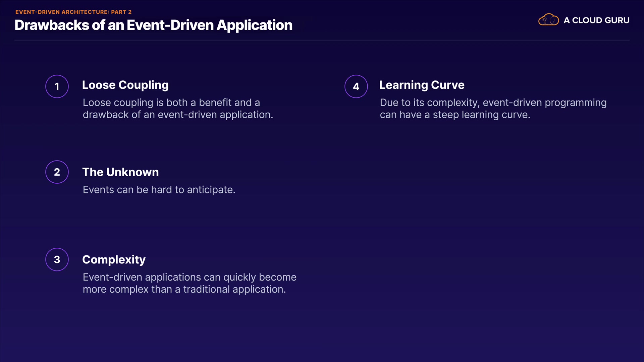The image size is (644, 362).
Task: Click the A CLOUD GURU brand text
Action: 596,20
